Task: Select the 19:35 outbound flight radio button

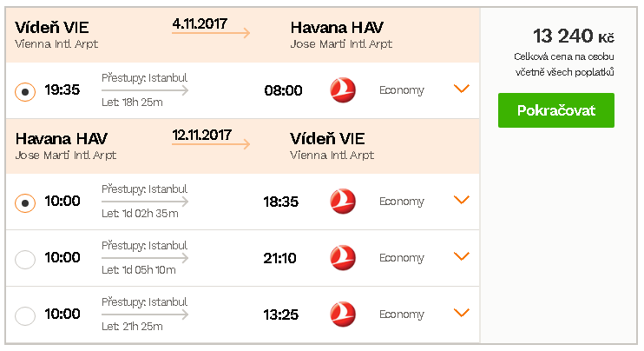Action: [25, 91]
